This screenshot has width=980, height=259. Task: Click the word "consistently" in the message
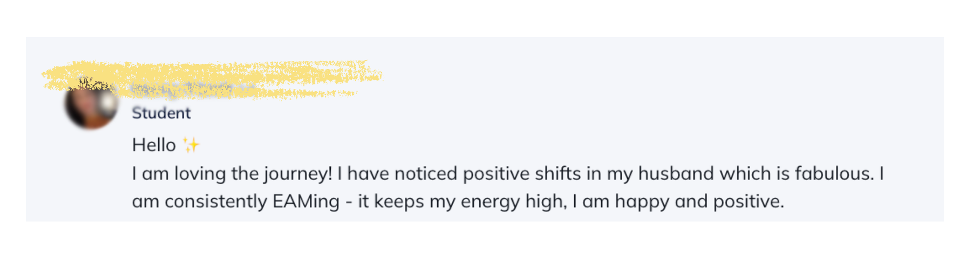[216, 202]
